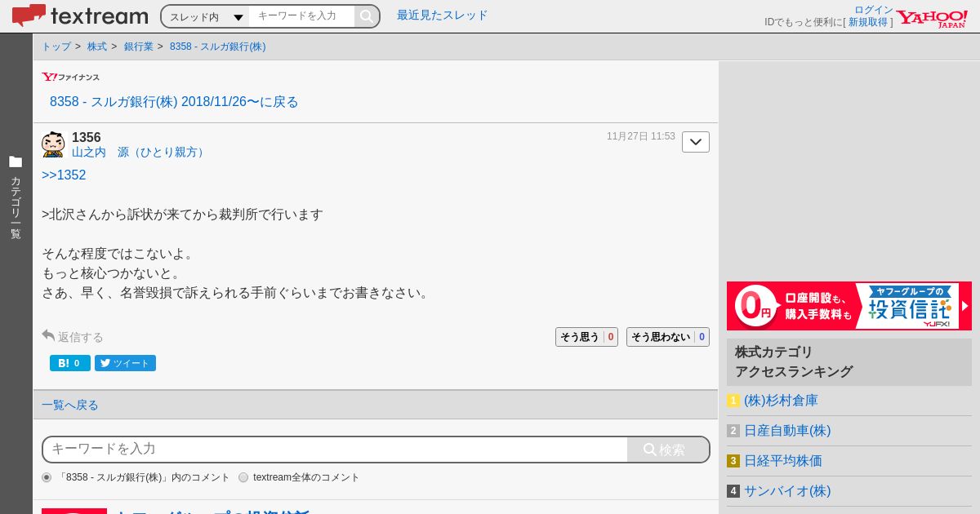This screenshot has height=514, width=980.
Task: Open the スレッド内 search scope dropdown
Action: tap(206, 16)
